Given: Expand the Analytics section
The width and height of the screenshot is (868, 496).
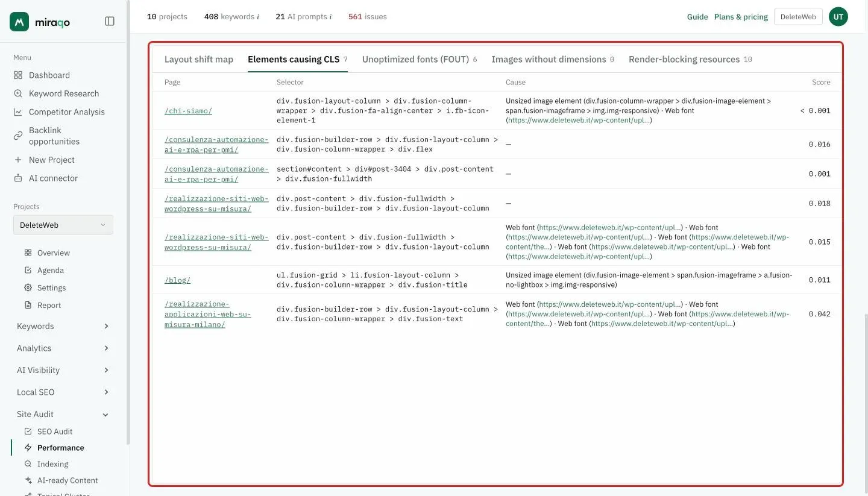Looking at the screenshot, I should point(63,348).
